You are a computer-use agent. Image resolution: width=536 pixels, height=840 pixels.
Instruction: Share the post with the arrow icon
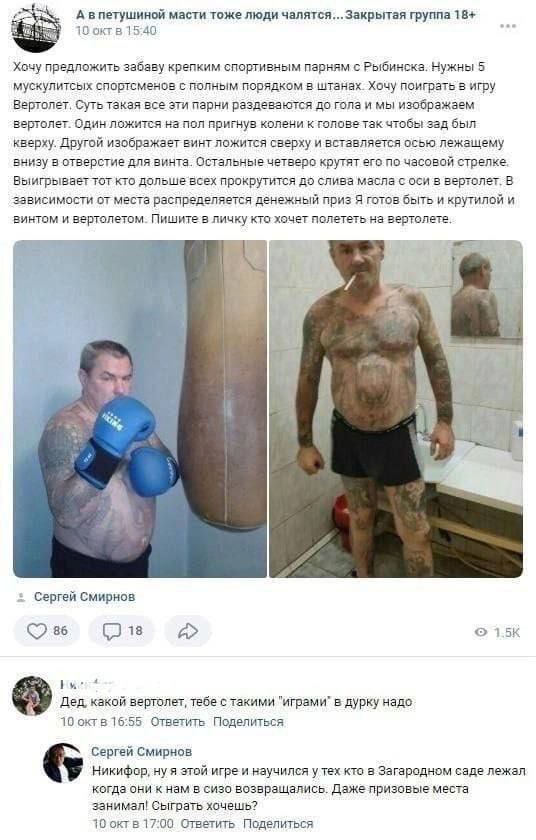coord(187,631)
